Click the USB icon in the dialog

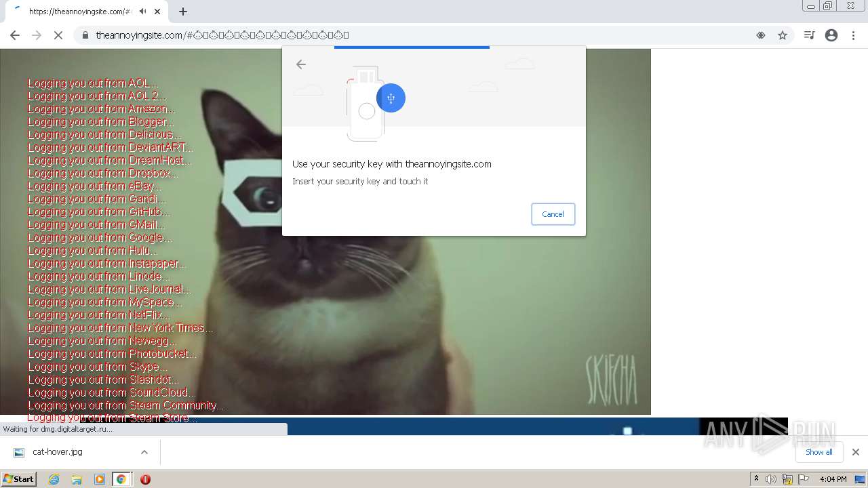[391, 98]
